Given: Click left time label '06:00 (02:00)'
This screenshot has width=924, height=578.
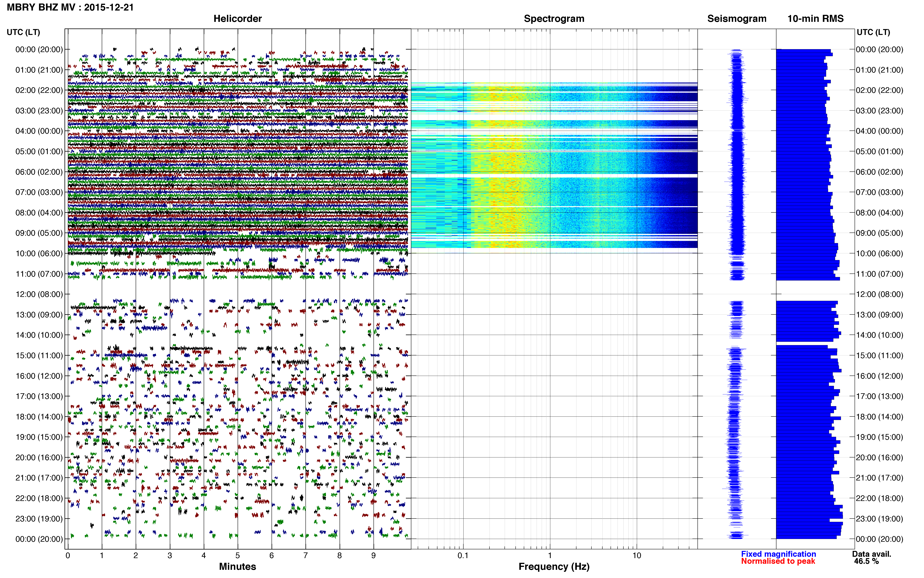Looking at the screenshot, I should [x=39, y=172].
